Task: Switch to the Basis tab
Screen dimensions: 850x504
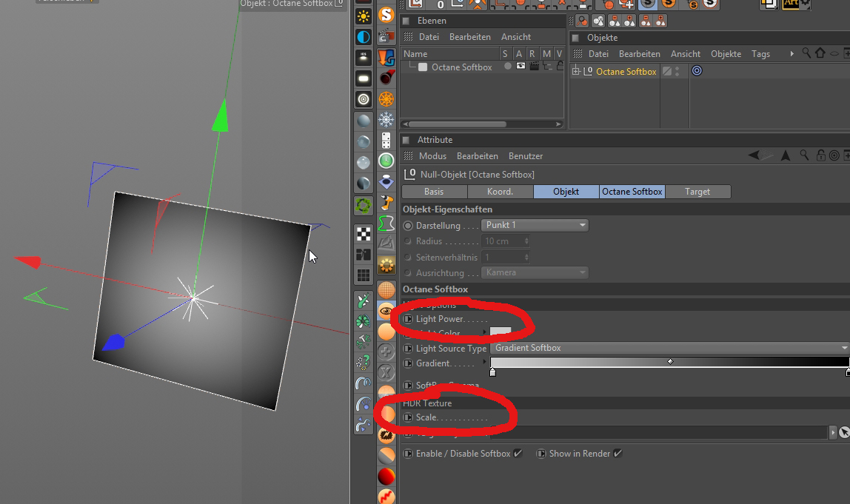Action: 434,191
